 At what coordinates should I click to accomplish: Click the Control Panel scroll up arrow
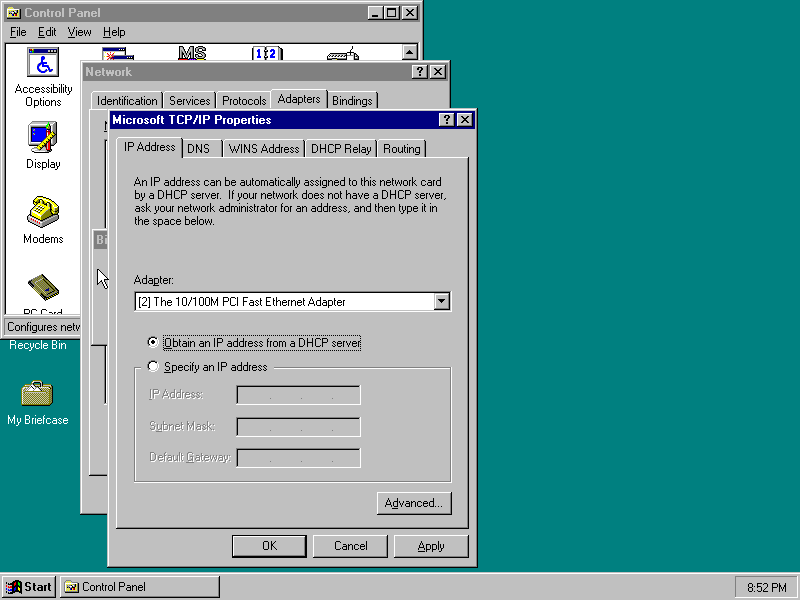(410, 52)
